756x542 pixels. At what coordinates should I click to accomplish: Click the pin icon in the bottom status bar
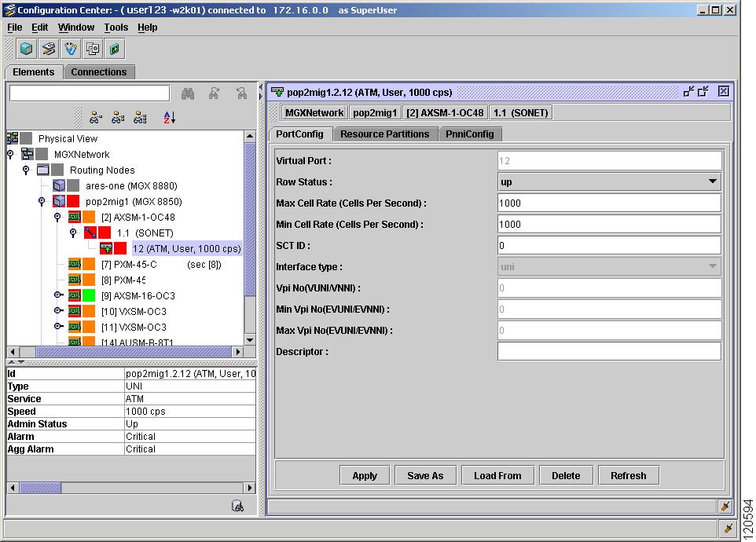click(x=728, y=528)
